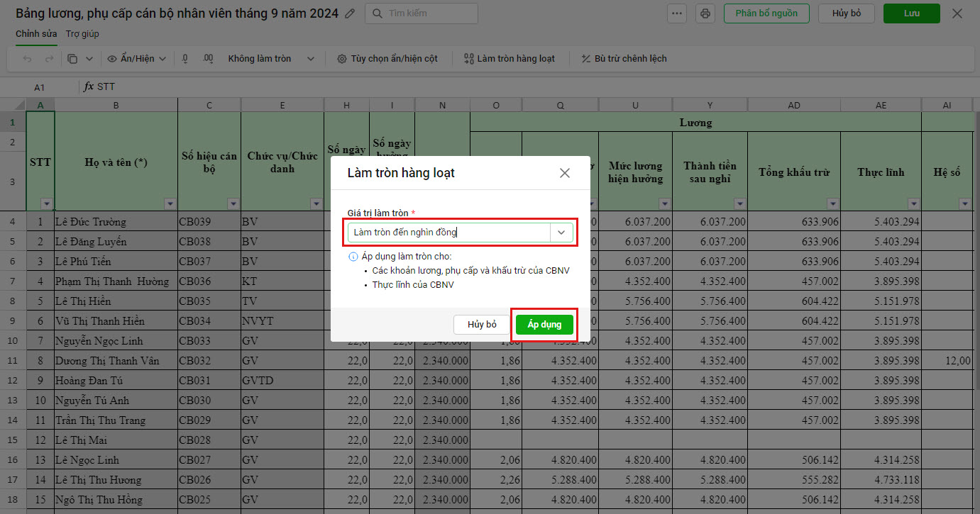This screenshot has height=514, width=980.
Task: Open the three-dot more options menu
Action: 678,13
